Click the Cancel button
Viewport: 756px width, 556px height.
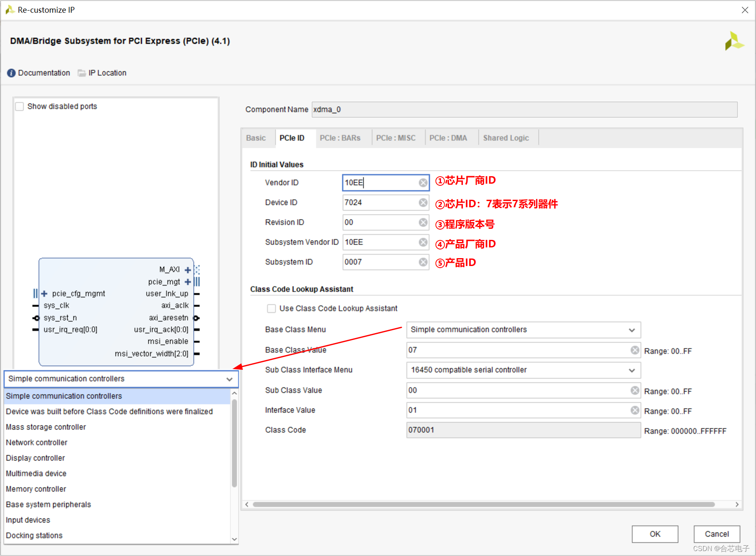click(717, 534)
